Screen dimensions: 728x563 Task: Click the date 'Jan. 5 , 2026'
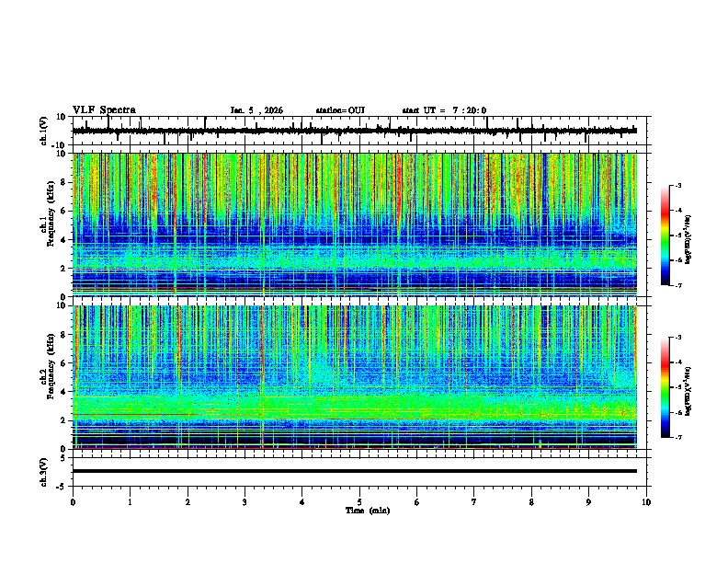pyautogui.click(x=256, y=110)
